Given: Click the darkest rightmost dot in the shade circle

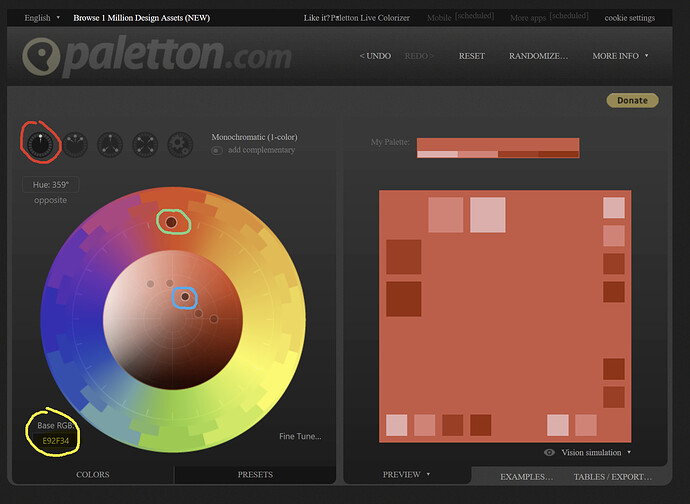Looking at the screenshot, I should (x=214, y=319).
